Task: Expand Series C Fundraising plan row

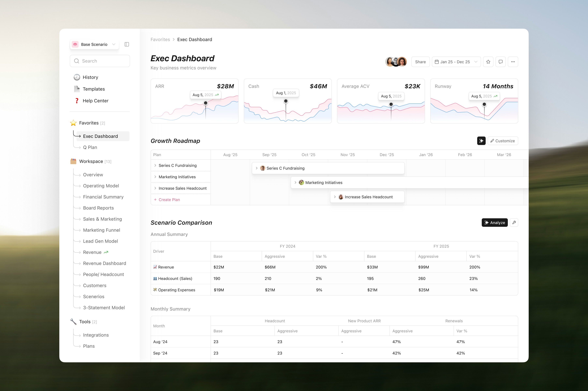Action: (x=155, y=166)
